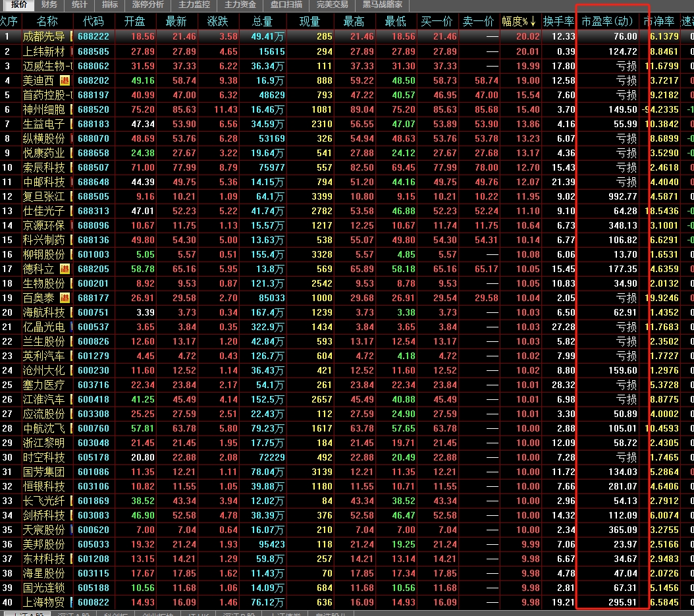Screen dimensions: 694x616
Task: Select the stock 京源环保
Action: [x=44, y=225]
